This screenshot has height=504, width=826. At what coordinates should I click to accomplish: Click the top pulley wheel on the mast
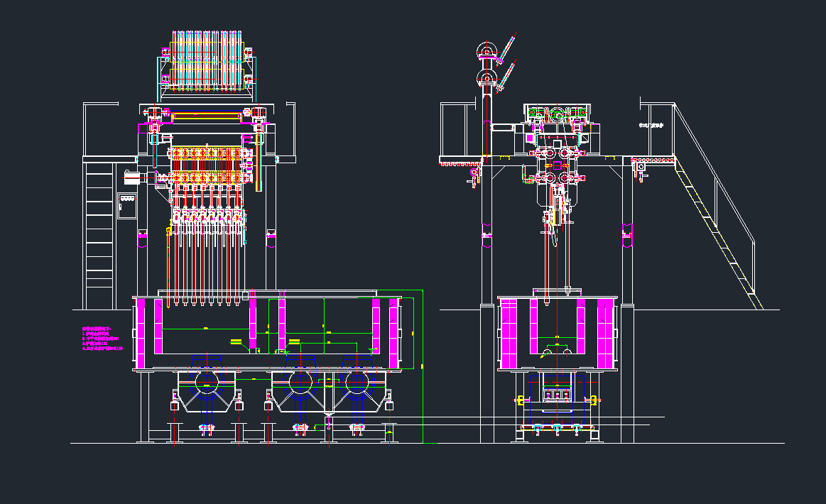pyautogui.click(x=487, y=50)
